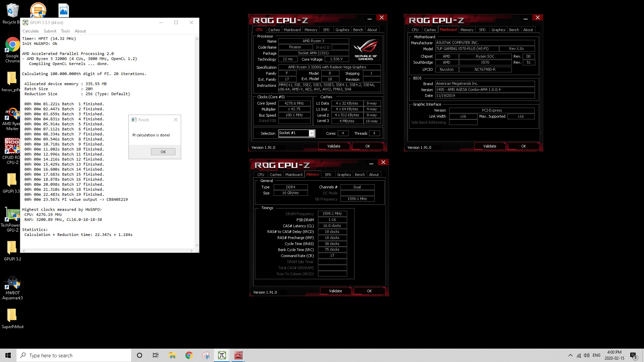Click Validate in Memory CPU-Z window
This screenshot has height=362, width=644.
[x=335, y=291]
